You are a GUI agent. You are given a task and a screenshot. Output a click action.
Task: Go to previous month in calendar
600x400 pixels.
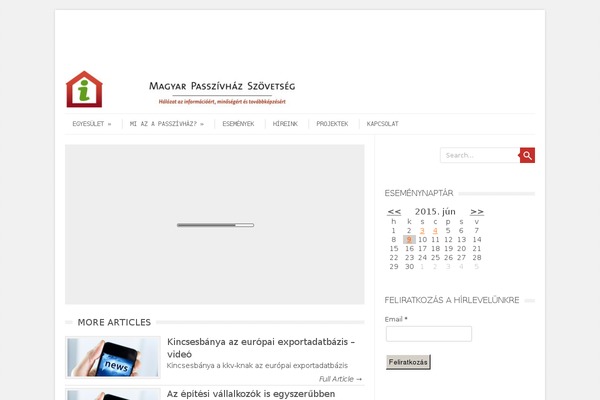click(x=394, y=212)
